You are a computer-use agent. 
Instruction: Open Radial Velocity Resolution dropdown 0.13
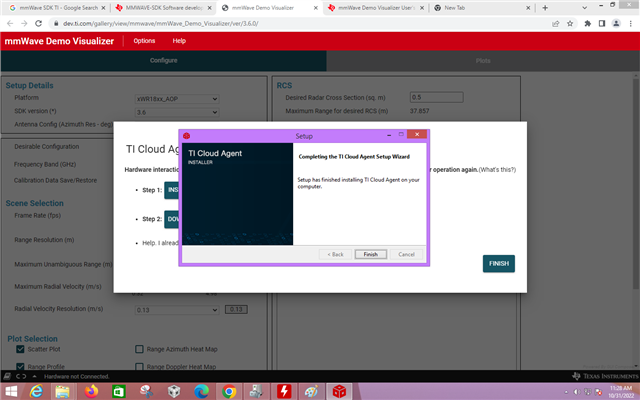(x=177, y=310)
